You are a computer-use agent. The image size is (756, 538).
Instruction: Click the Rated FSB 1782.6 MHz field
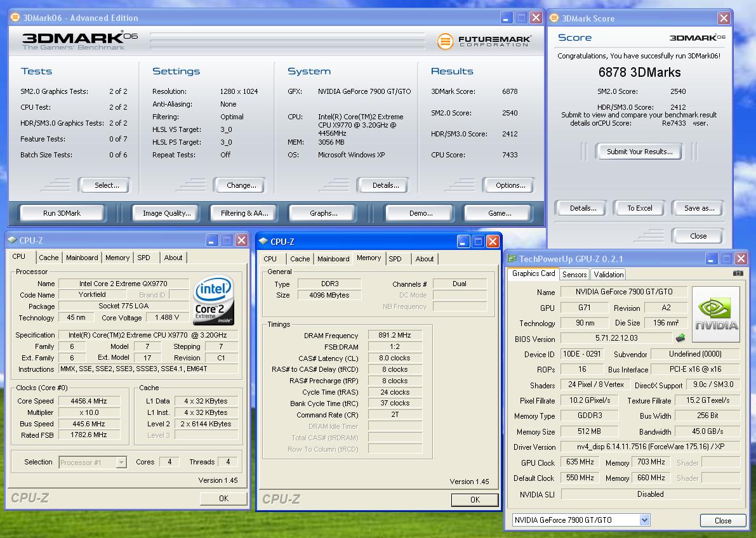coord(89,435)
